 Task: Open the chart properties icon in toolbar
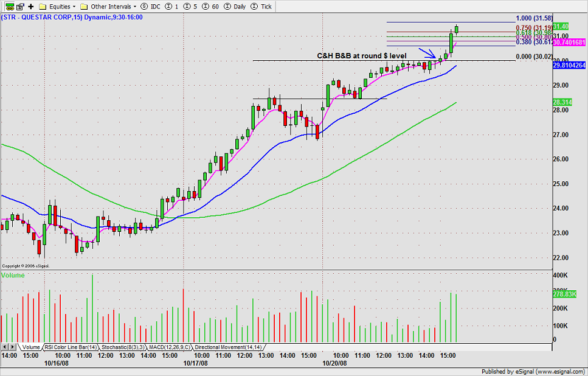click(x=20, y=6)
